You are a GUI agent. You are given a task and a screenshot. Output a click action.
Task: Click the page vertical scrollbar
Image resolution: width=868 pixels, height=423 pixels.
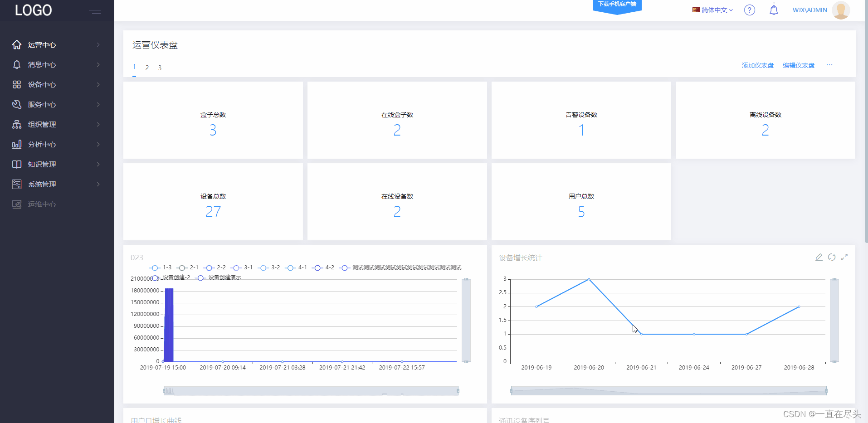click(x=866, y=122)
